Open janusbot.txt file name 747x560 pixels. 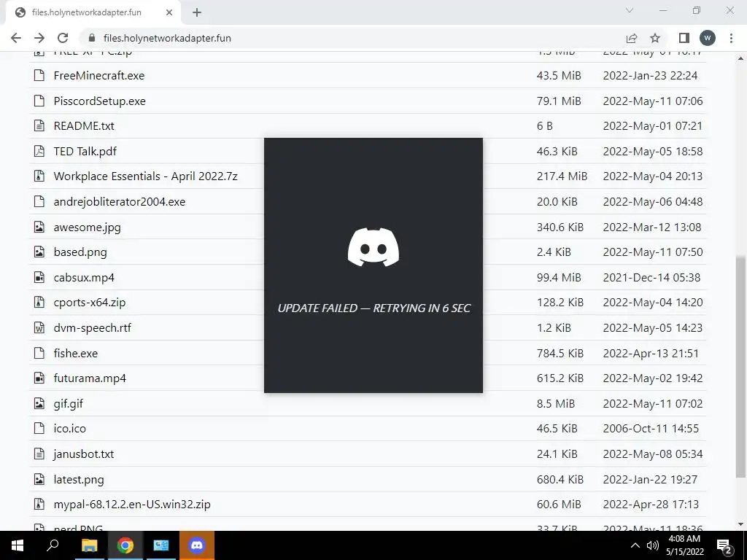click(84, 454)
